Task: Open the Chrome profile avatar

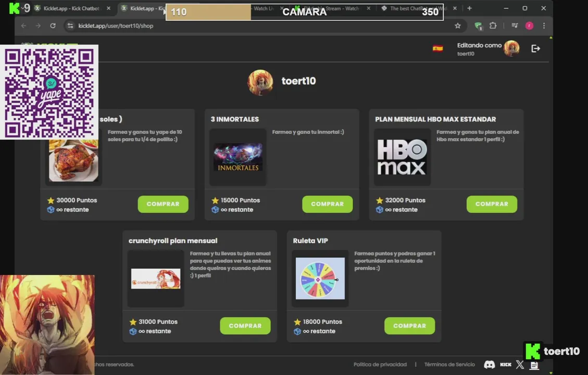Action: click(x=529, y=26)
